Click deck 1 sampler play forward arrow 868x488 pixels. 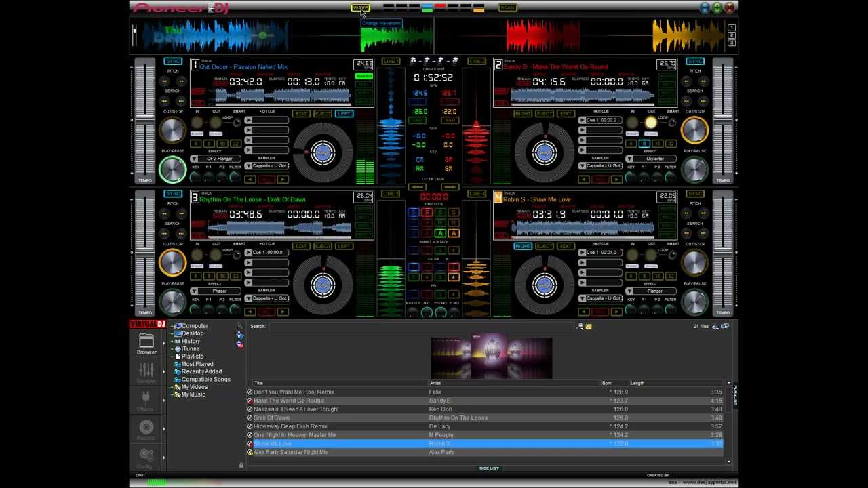click(283, 179)
